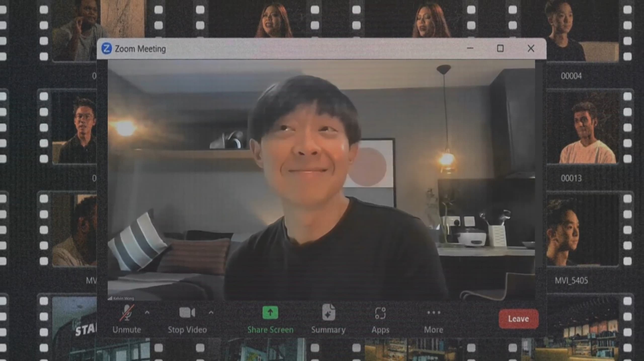Minimize the Zoom Meeting window
The width and height of the screenshot is (644, 361).
470,48
